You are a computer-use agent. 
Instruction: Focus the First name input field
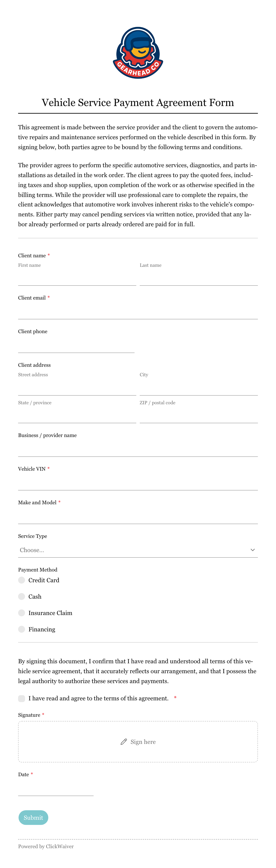point(77,278)
